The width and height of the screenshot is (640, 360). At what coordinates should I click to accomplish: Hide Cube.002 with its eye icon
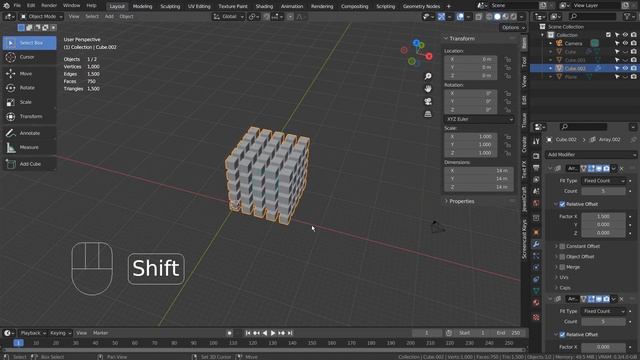click(x=625, y=69)
